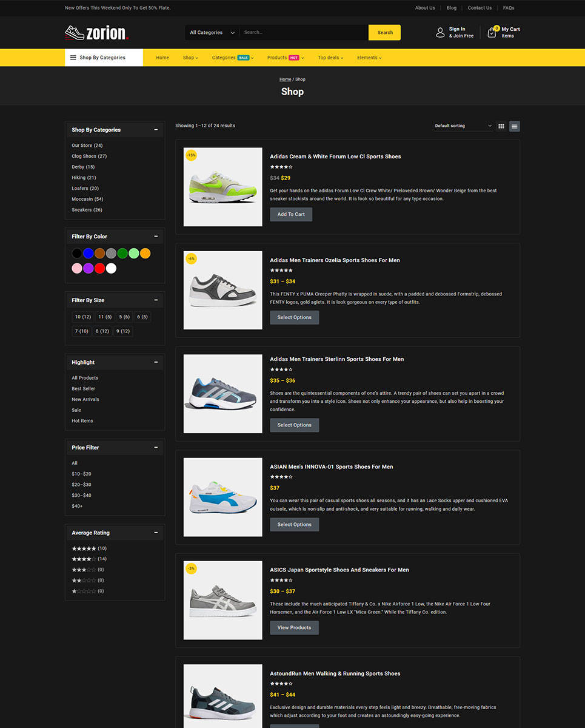Viewport: 585px width, 728px height.
Task: Open the All Categories search dropdown
Action: click(x=212, y=33)
